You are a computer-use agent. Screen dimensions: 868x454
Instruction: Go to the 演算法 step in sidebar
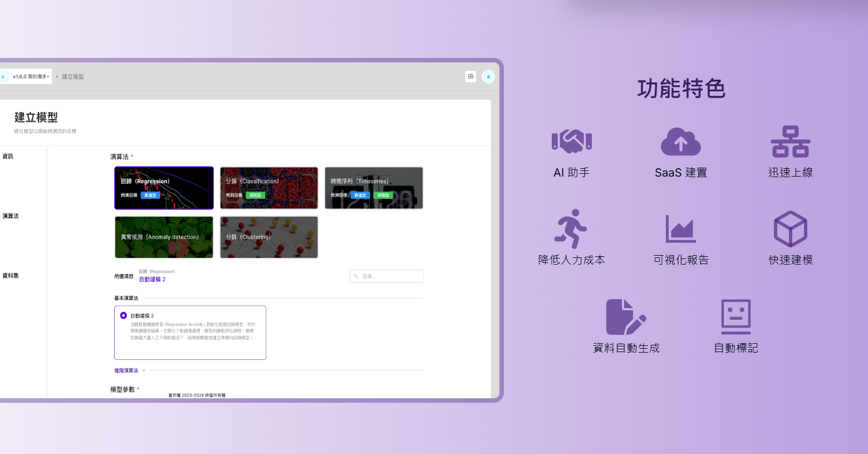tap(11, 216)
